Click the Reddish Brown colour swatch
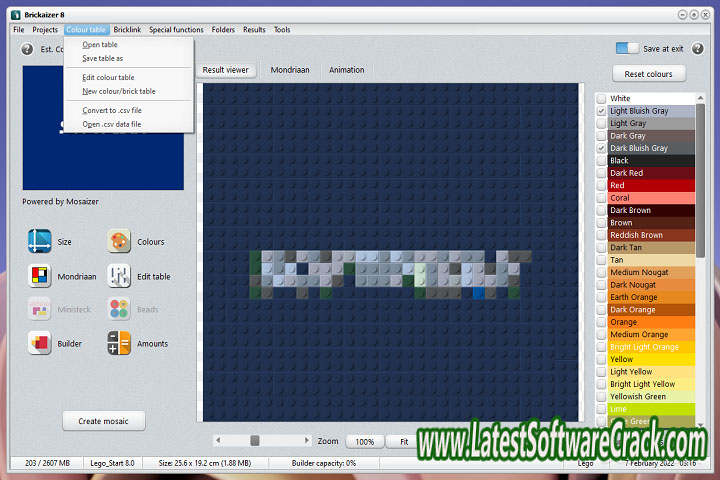This screenshot has height=480, width=720. 651,235
